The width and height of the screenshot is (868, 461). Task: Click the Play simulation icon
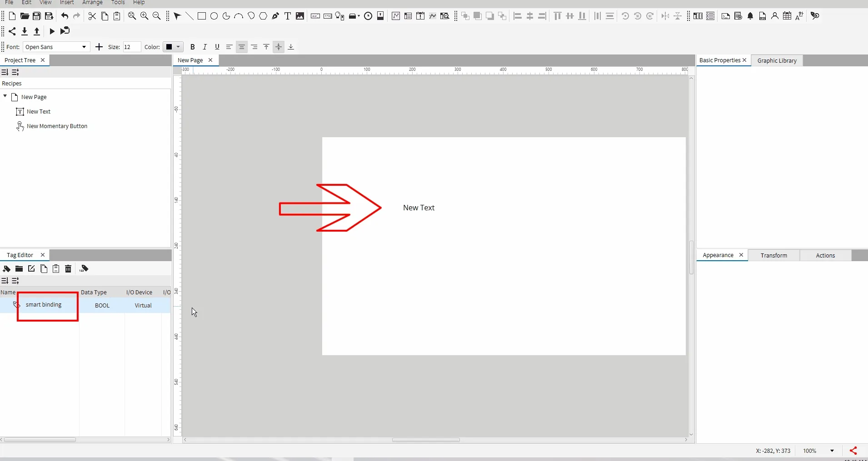click(52, 31)
